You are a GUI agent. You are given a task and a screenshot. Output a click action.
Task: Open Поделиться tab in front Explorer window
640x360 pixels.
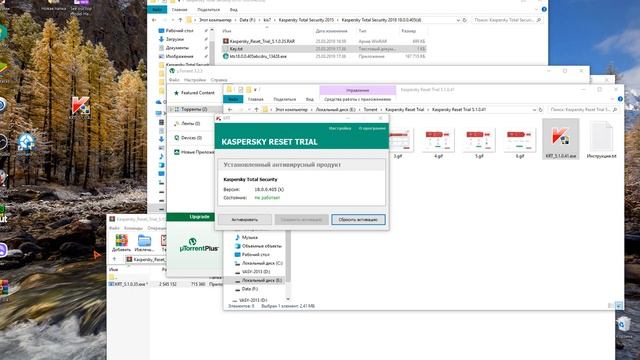point(284,99)
